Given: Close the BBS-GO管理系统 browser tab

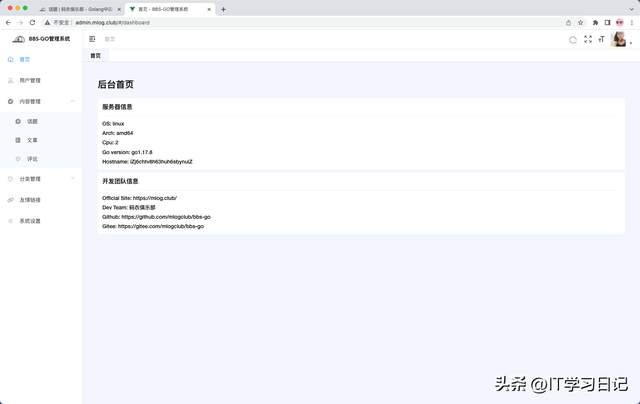Looking at the screenshot, I should pos(209,9).
